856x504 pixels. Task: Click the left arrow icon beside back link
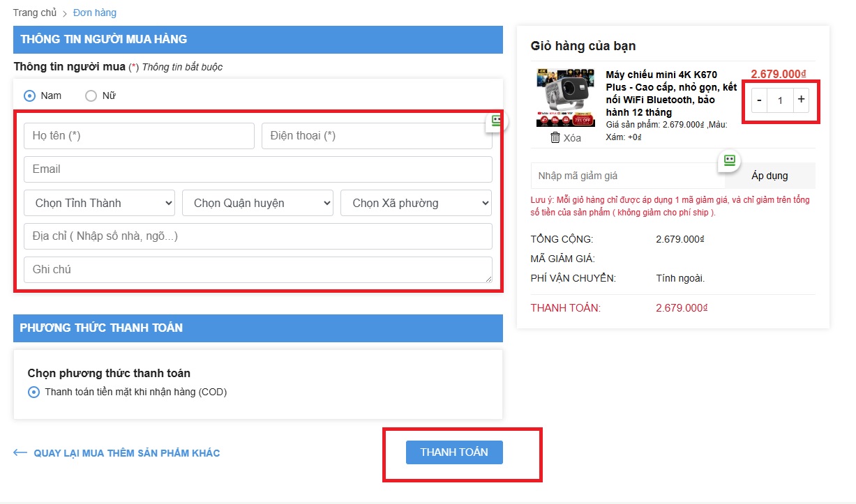point(20,453)
